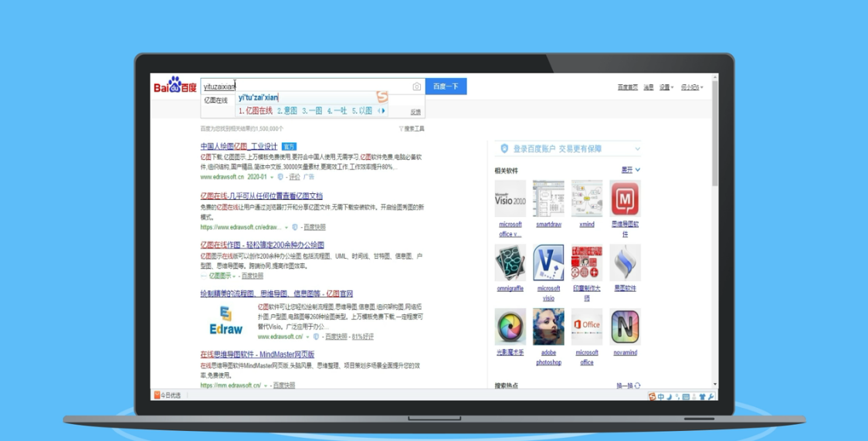Open dropdown arrow after https://www.edrawsoft.cn/edraw
868x441 pixels.
(287, 227)
